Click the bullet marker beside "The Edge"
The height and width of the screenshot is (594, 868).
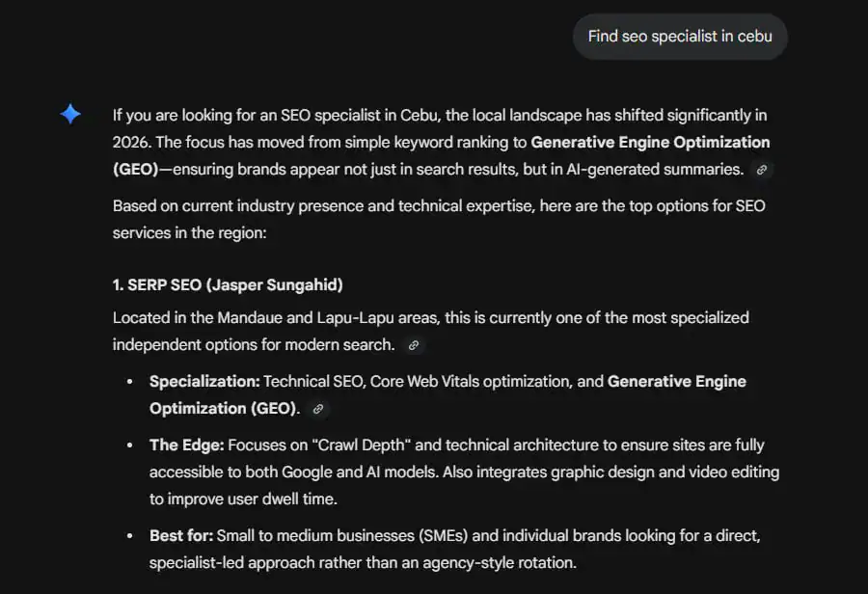tap(130, 446)
